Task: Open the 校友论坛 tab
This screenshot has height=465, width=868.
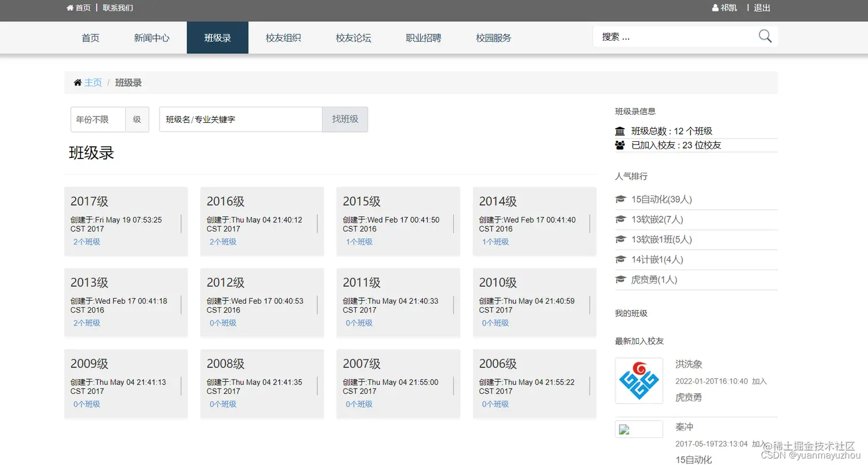Action: click(x=353, y=38)
